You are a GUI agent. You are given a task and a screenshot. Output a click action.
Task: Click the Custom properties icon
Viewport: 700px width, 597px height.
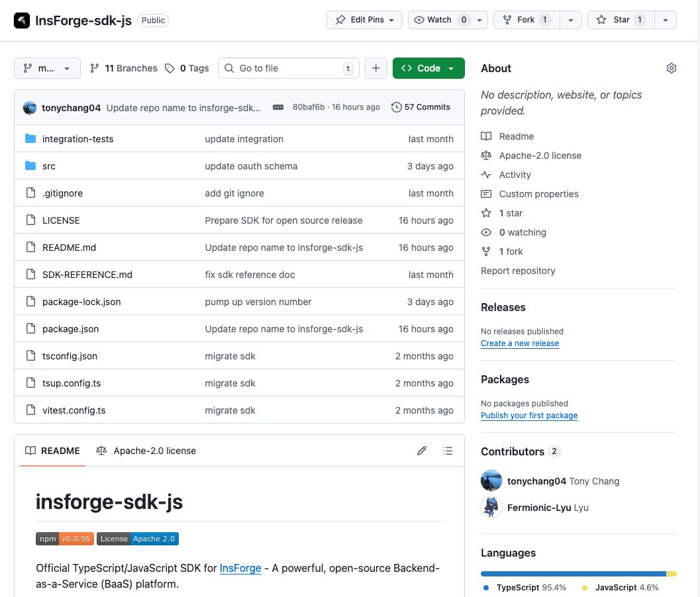click(486, 194)
